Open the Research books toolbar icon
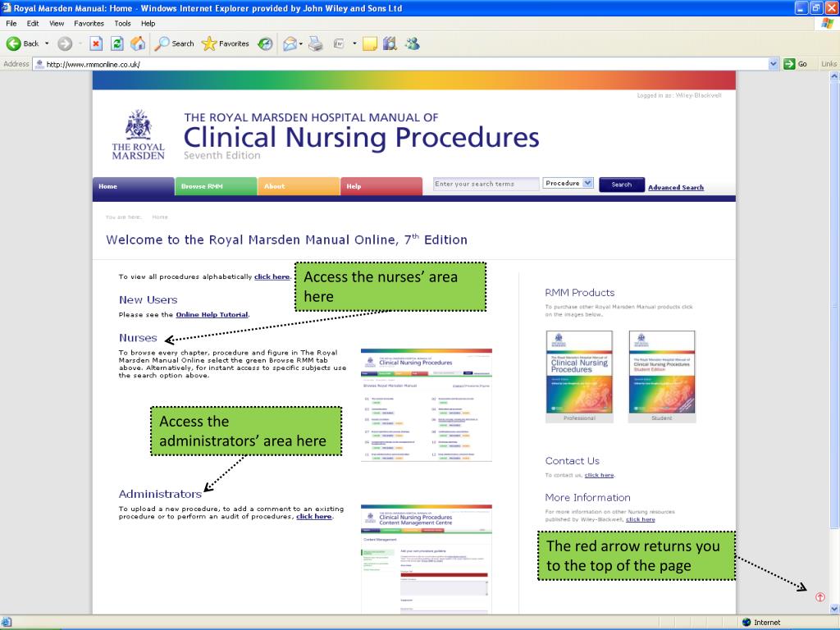Image resolution: width=840 pixels, height=630 pixels. coord(390,43)
